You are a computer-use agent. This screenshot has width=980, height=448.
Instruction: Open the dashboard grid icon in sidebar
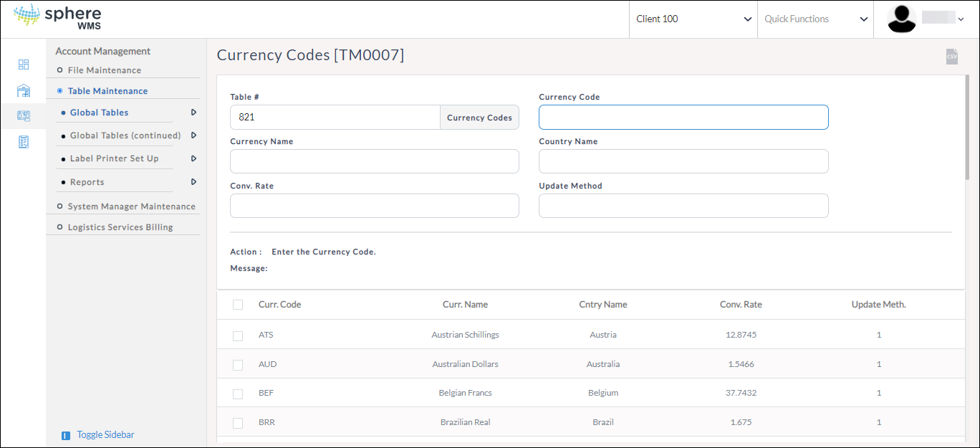click(x=24, y=65)
